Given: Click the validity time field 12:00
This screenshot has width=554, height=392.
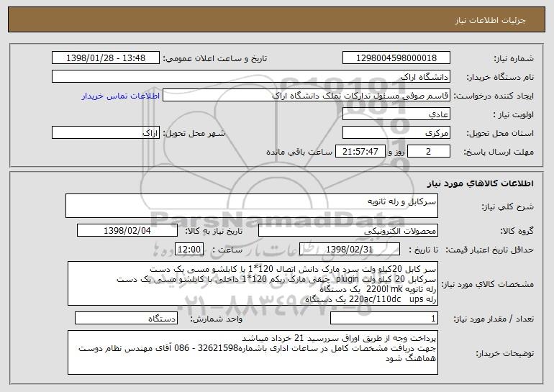Looking at the screenshot, I should (x=189, y=250).
